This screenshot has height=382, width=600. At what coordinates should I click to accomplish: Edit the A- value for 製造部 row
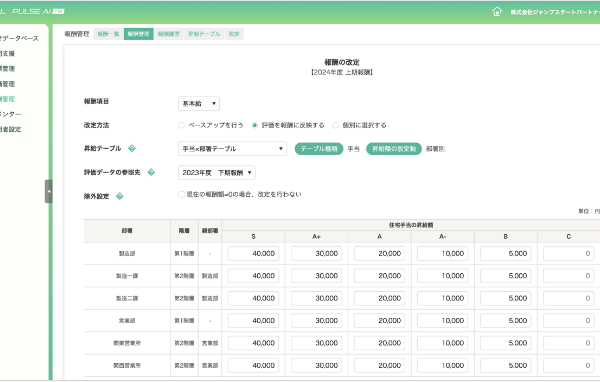[x=442, y=253]
